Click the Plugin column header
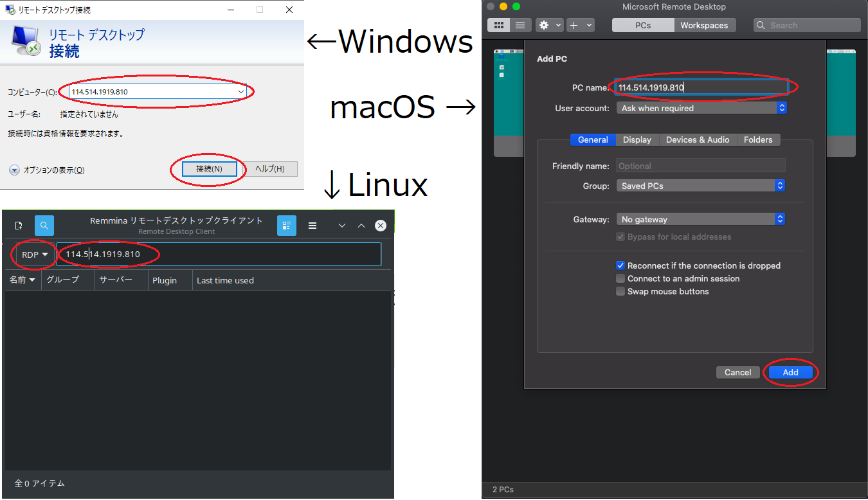 [170, 280]
